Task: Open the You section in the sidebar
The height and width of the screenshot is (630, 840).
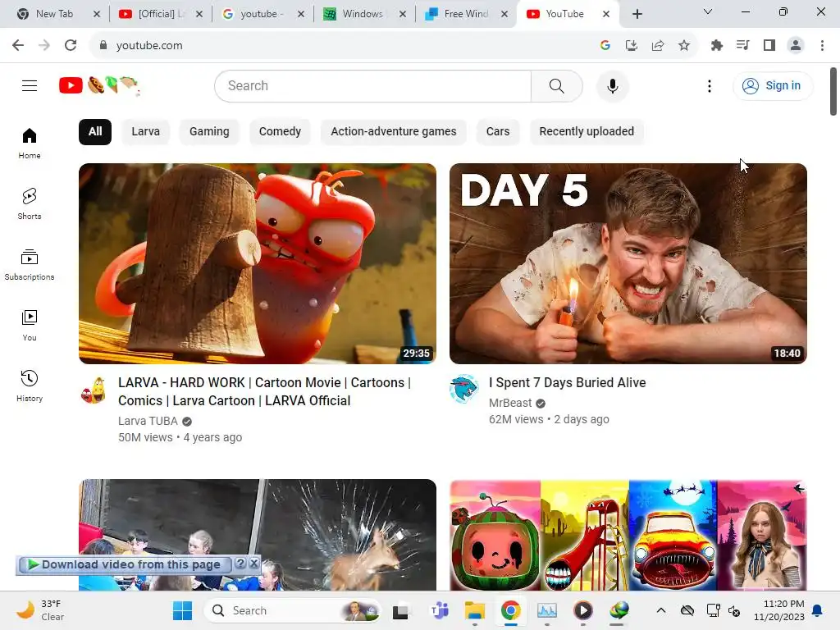Action: point(30,325)
